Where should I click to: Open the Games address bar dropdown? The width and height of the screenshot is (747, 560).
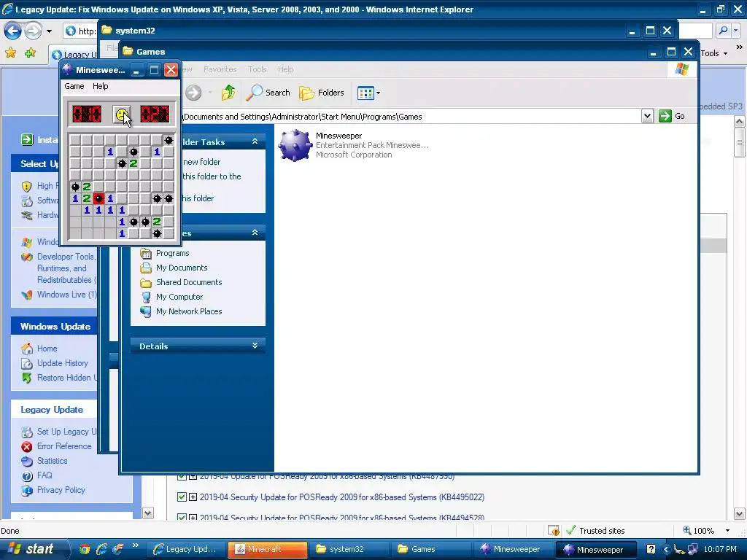647,116
